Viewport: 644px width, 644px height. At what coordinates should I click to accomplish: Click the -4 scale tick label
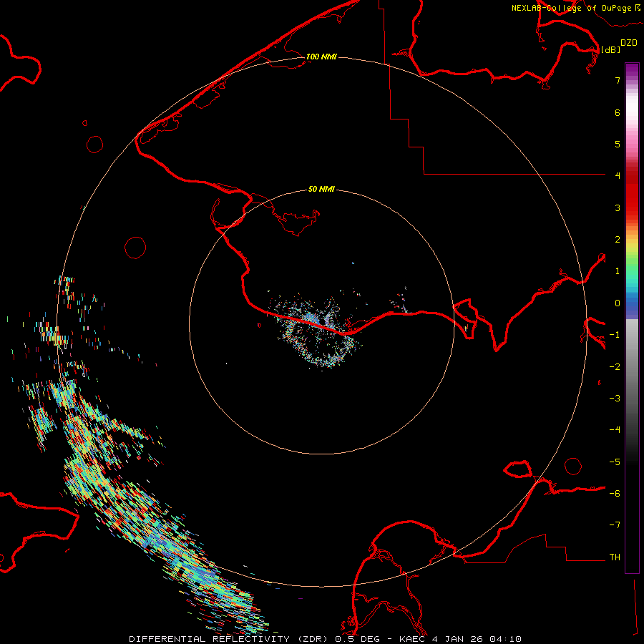(615, 430)
